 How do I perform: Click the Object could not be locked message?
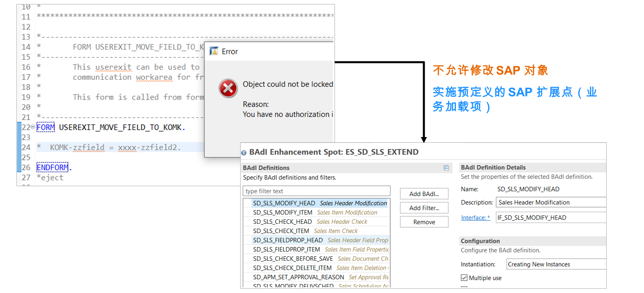pos(288,84)
